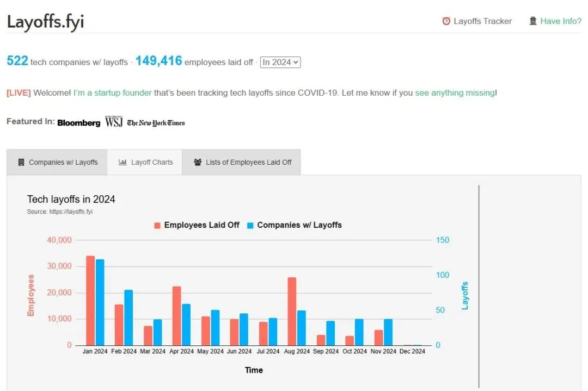Click the Dec 2024 axis label

(412, 351)
